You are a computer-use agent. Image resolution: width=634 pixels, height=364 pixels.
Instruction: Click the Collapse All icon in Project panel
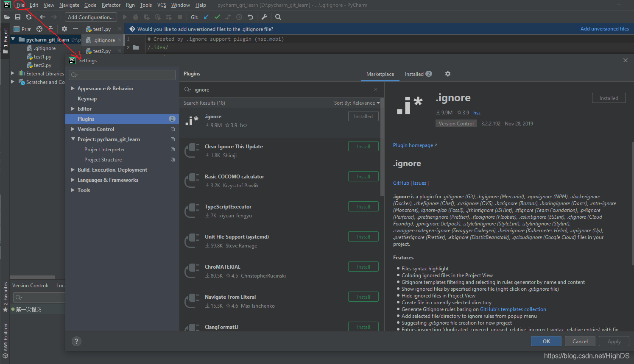click(x=50, y=29)
